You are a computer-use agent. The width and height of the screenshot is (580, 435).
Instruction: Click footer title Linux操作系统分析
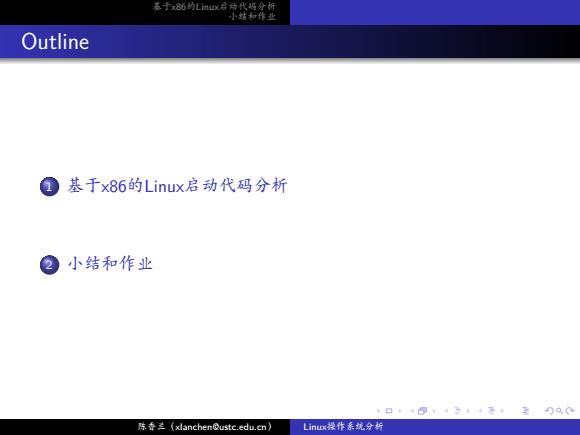[343, 426]
